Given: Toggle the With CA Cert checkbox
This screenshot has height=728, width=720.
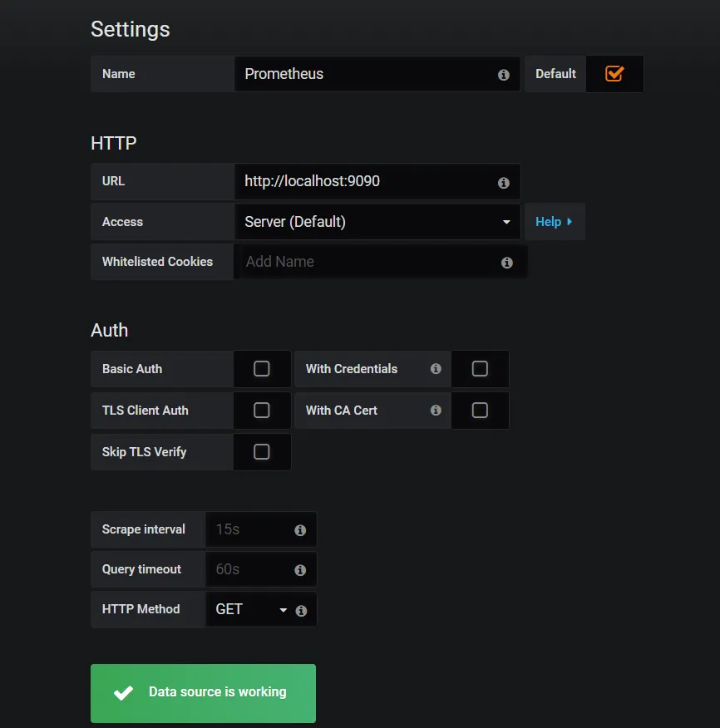Looking at the screenshot, I should [480, 411].
